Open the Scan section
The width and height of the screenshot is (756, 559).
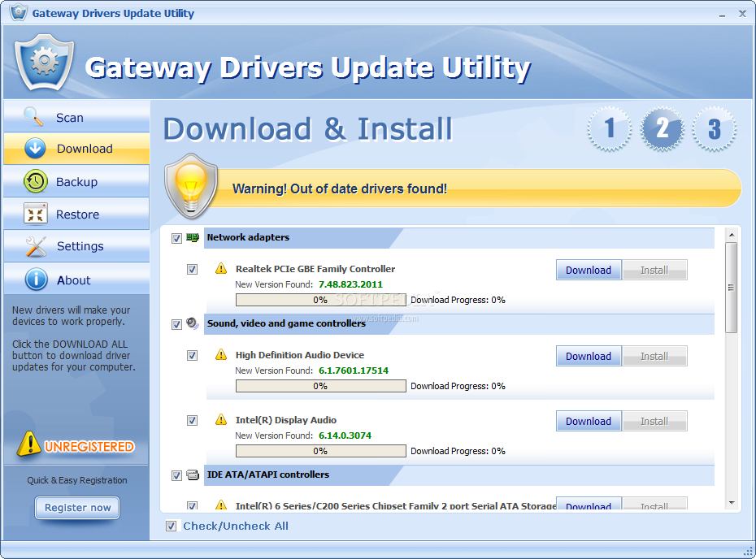[76, 117]
